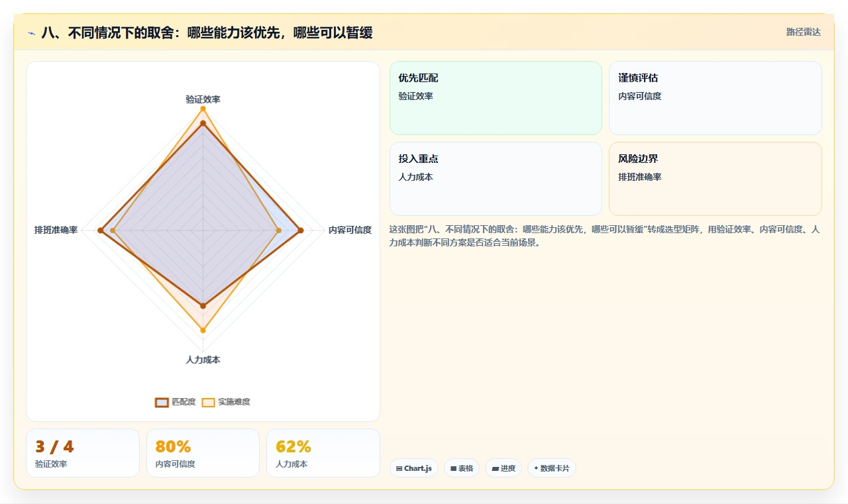Click 人力成本 text inside the 投入重点 card
Image resolution: width=848 pixels, height=504 pixels.
[415, 177]
